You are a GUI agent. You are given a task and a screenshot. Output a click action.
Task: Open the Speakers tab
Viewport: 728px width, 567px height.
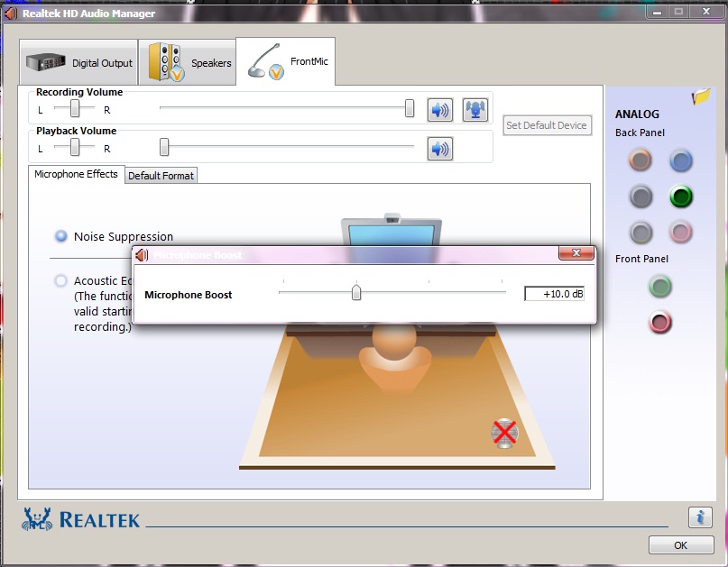(187, 62)
